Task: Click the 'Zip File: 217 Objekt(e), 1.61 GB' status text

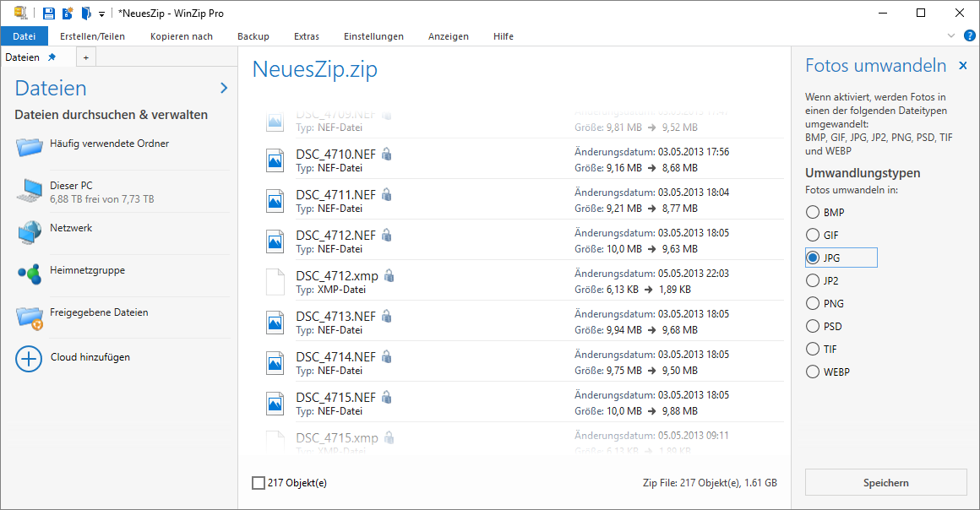Action: click(710, 482)
